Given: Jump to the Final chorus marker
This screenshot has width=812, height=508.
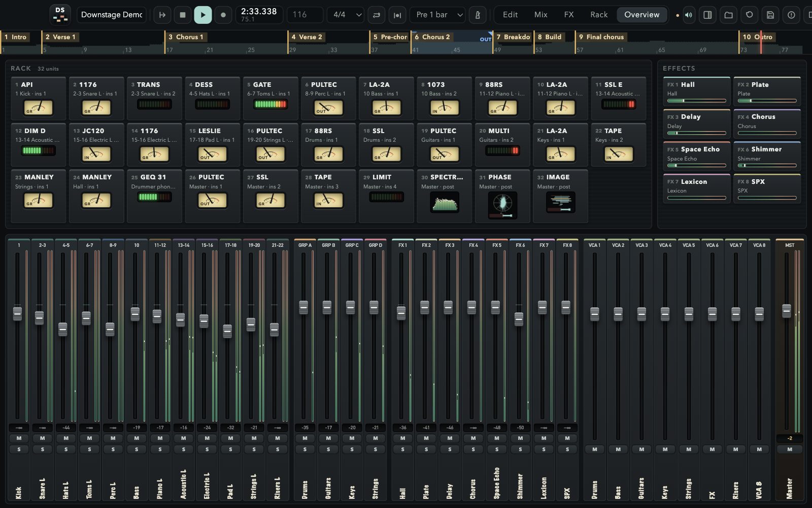Looking at the screenshot, I should point(602,37).
